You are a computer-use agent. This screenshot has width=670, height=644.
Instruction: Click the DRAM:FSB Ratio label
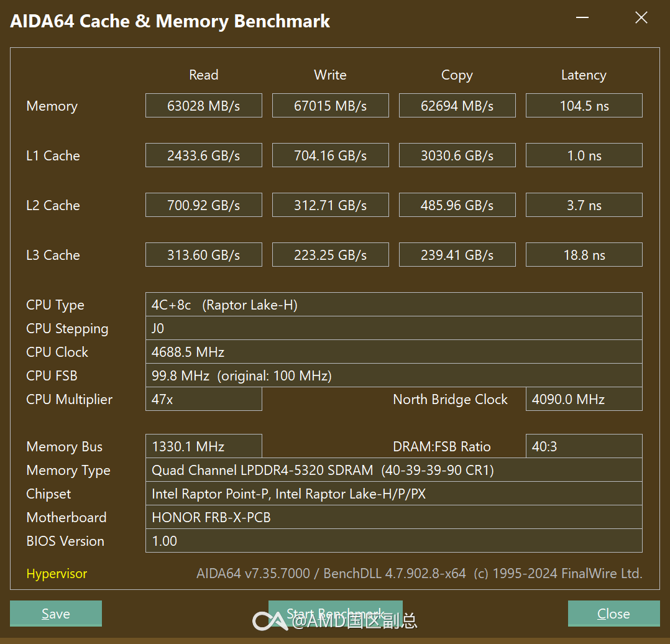pos(442,446)
